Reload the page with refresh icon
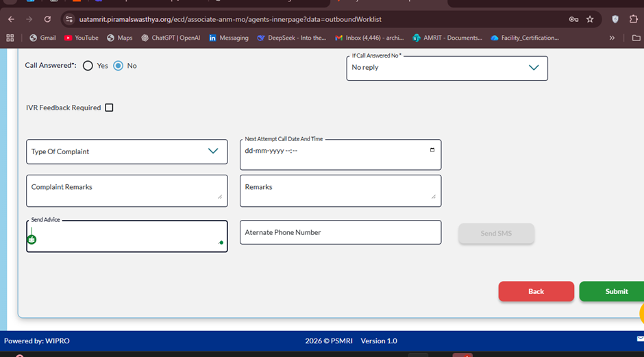The width and height of the screenshot is (644, 357). tap(47, 19)
